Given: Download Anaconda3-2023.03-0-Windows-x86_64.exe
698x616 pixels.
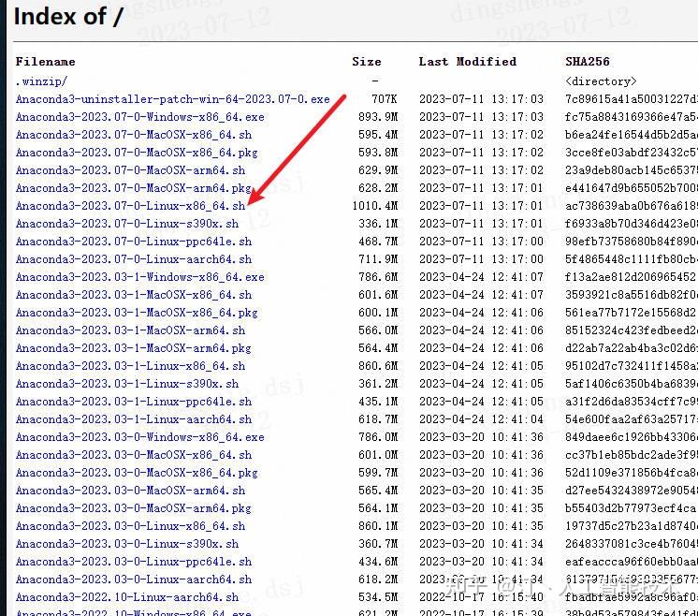Looking at the screenshot, I should pos(139,437).
